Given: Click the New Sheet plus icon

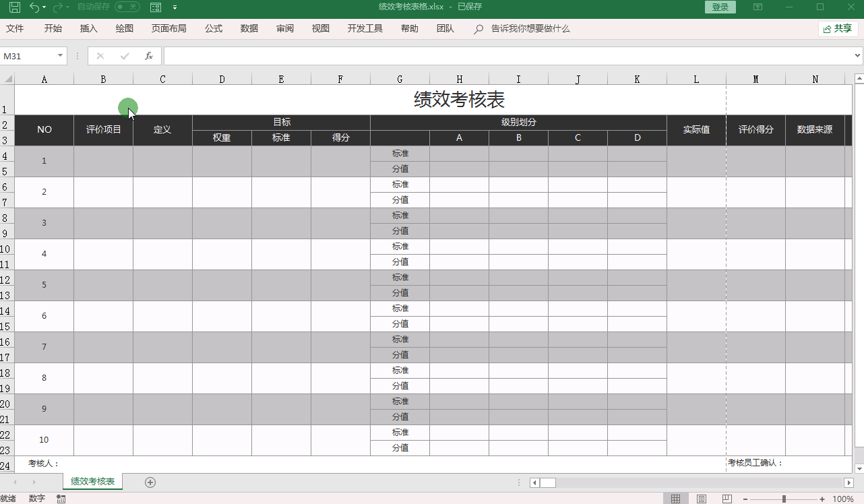Looking at the screenshot, I should pos(150,482).
